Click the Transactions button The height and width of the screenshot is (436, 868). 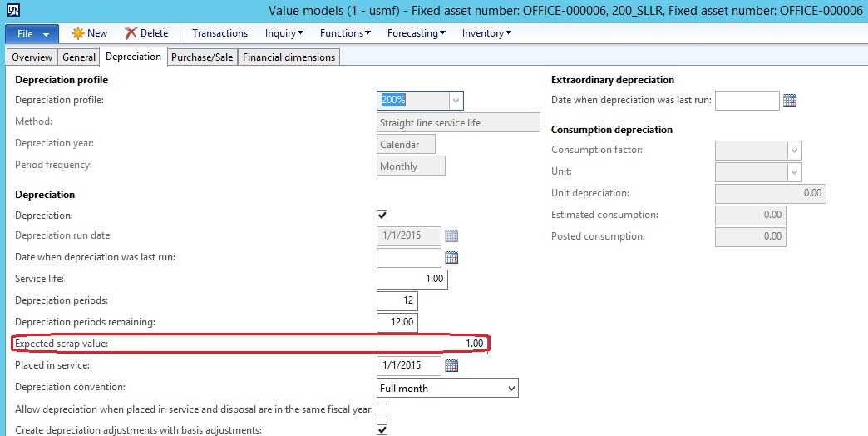(x=219, y=33)
